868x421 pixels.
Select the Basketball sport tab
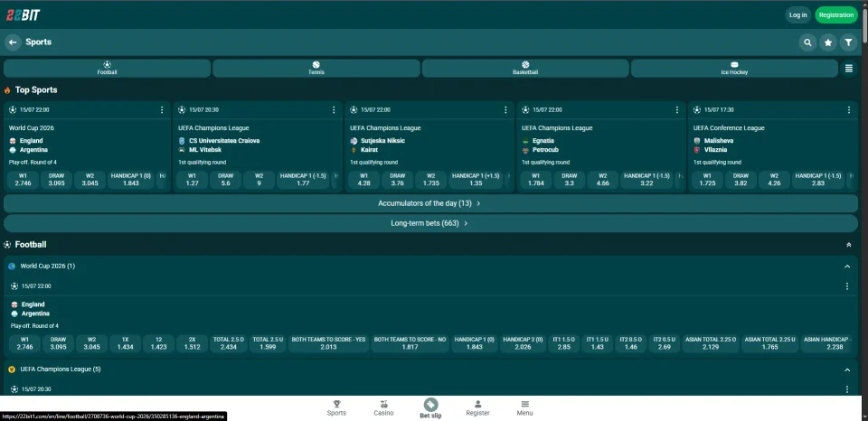[x=525, y=69]
